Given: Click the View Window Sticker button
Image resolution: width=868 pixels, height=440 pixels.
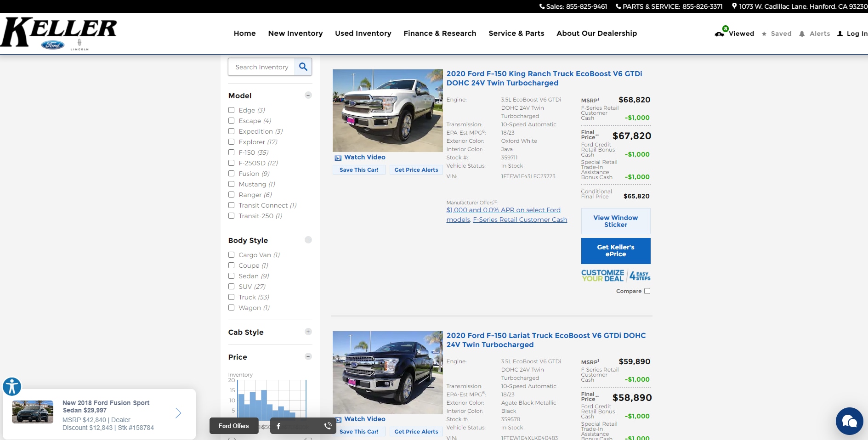Looking at the screenshot, I should pos(616,221).
